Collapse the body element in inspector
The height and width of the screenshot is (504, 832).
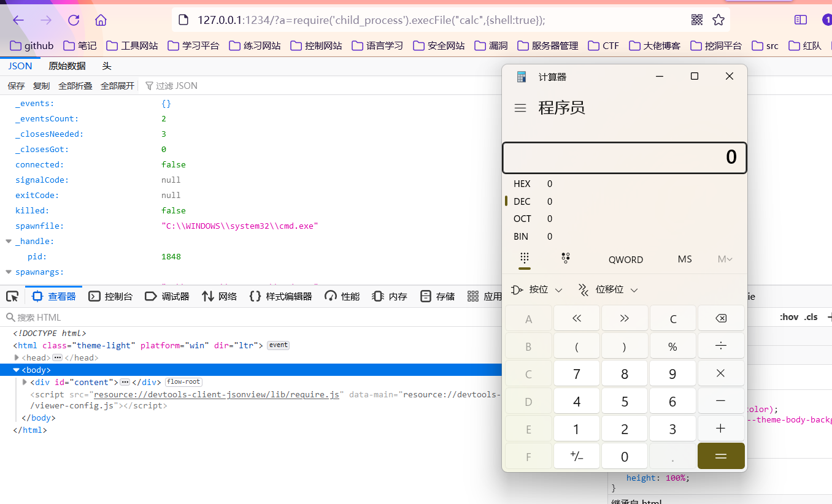coord(17,370)
